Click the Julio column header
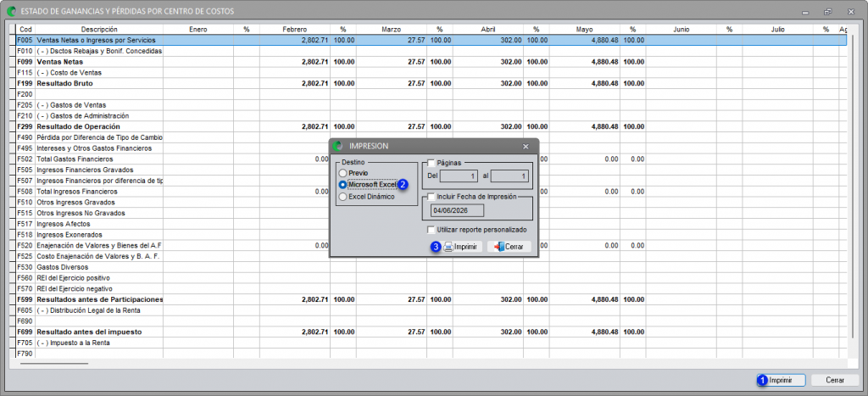Image resolution: width=868 pixels, height=396 pixels. click(778, 30)
